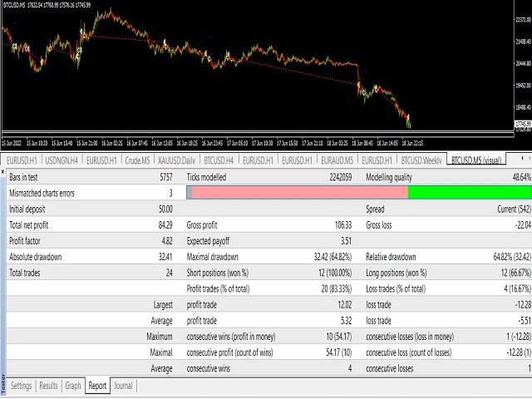Click the vertical Tester panel title
This screenshot has width=532, height=399.
pyautogui.click(x=3, y=385)
